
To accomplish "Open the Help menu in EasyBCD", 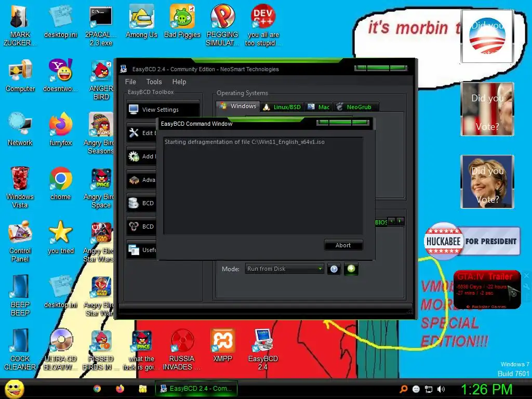I will 179,82.
